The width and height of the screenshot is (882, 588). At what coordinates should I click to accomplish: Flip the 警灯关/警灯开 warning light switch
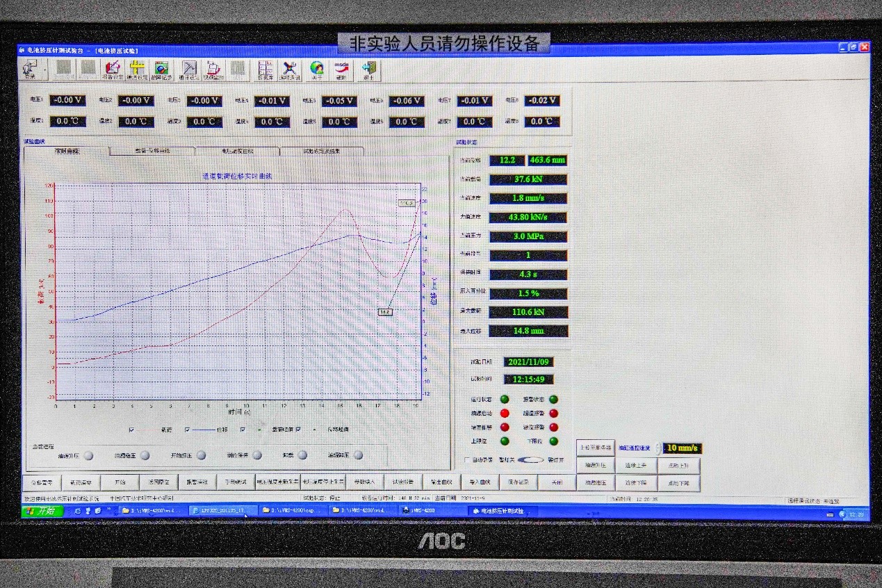tap(531, 460)
